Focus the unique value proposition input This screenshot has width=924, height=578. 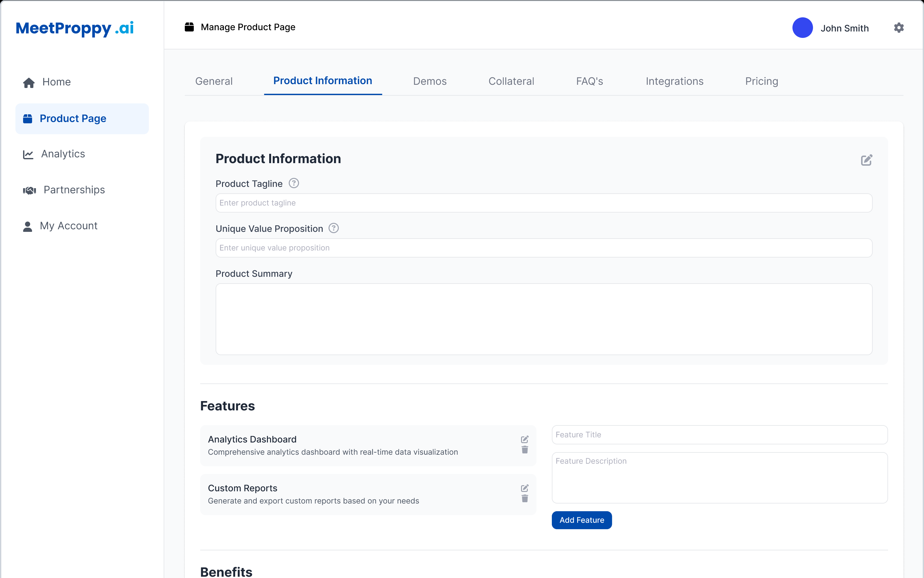pyautogui.click(x=544, y=248)
